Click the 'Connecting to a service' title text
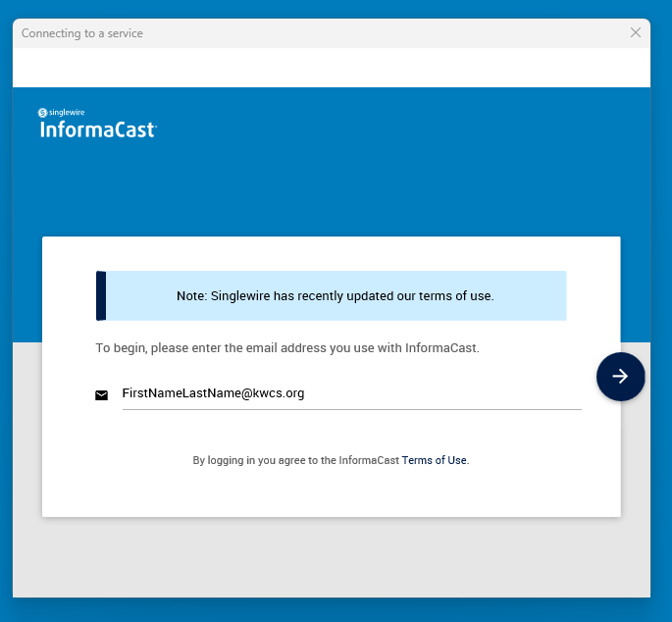 tap(82, 33)
